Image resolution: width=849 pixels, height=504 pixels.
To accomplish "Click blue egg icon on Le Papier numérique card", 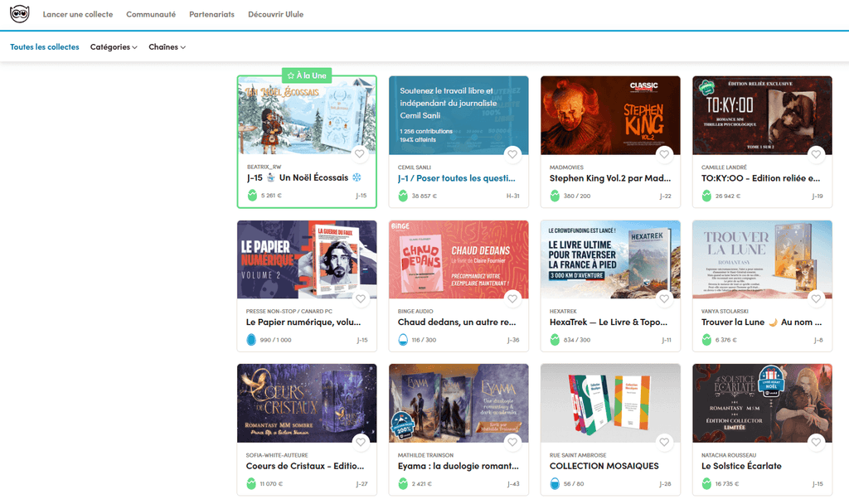I will coord(251,340).
